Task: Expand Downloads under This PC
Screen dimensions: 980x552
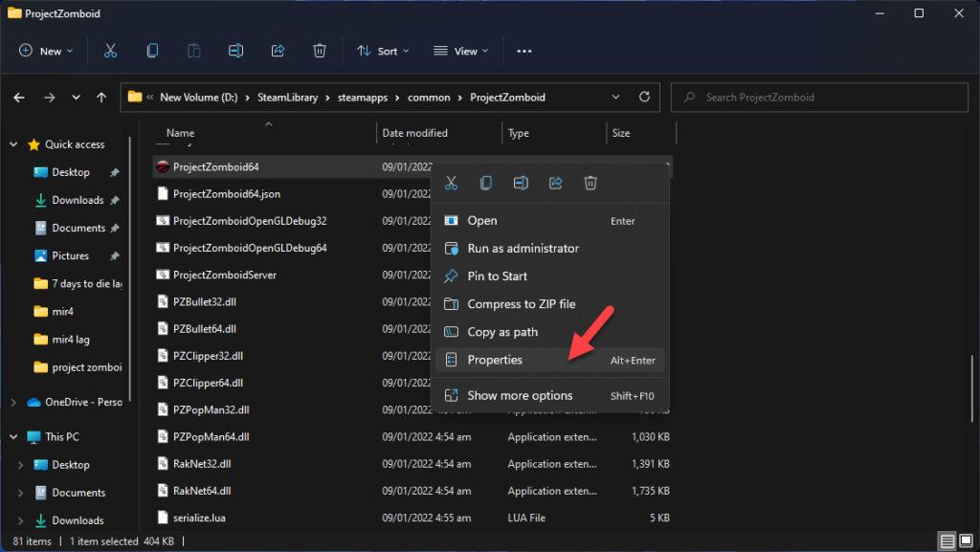Action: tap(21, 520)
